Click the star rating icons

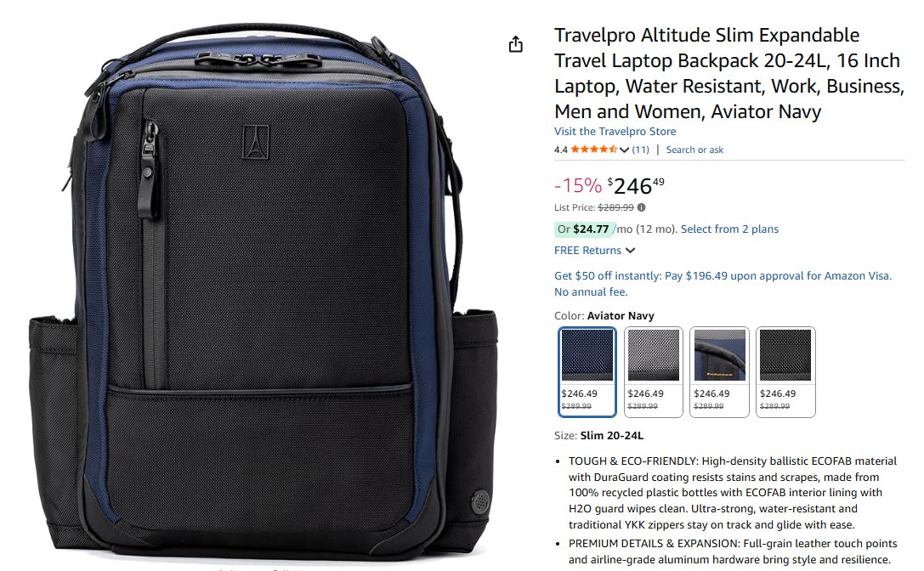pyautogui.click(x=593, y=150)
